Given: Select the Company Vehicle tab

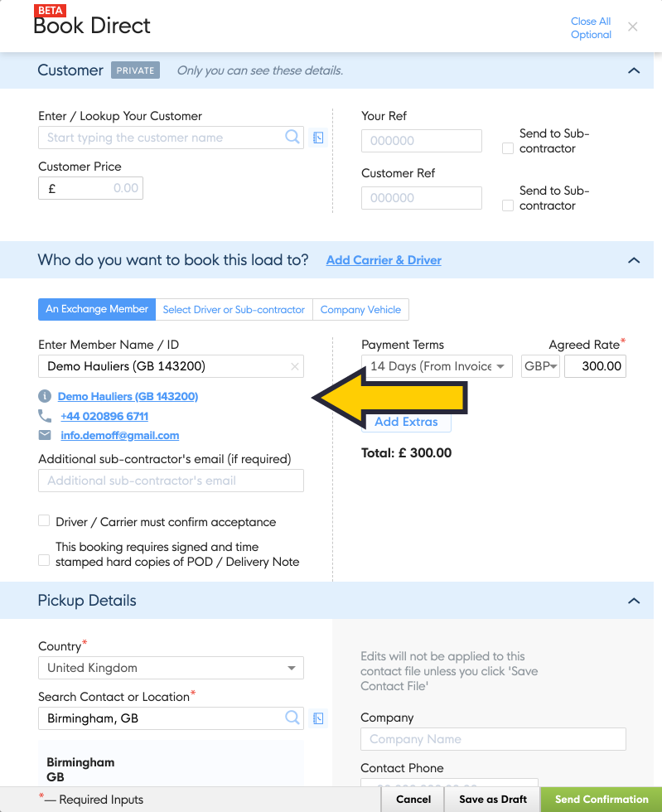Looking at the screenshot, I should point(360,310).
